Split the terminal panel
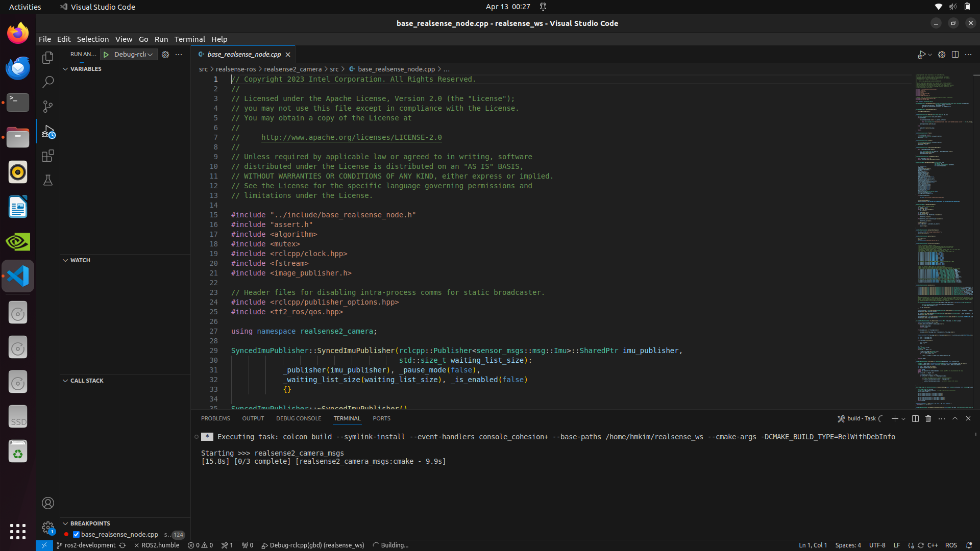The height and width of the screenshot is (551, 980). (915, 418)
